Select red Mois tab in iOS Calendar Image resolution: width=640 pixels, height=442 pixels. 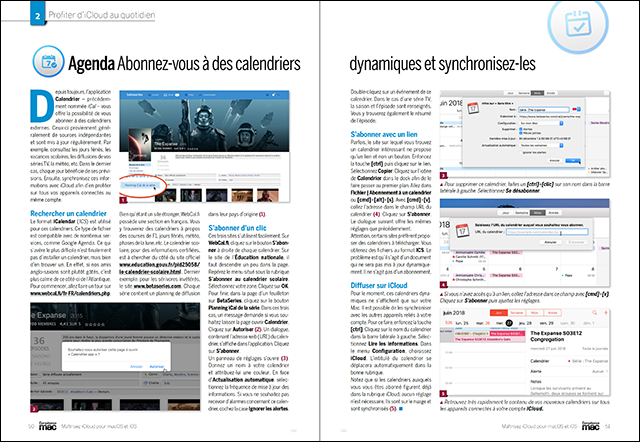pos(534,313)
